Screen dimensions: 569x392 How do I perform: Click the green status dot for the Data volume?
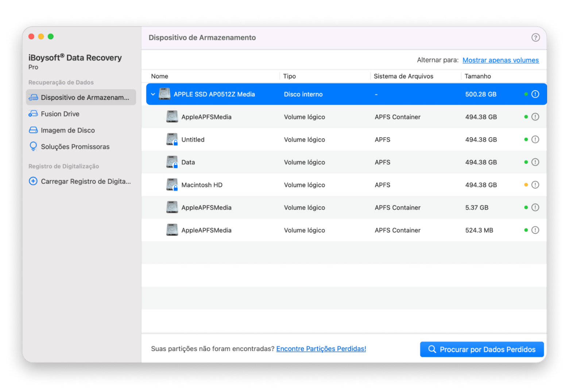(526, 162)
